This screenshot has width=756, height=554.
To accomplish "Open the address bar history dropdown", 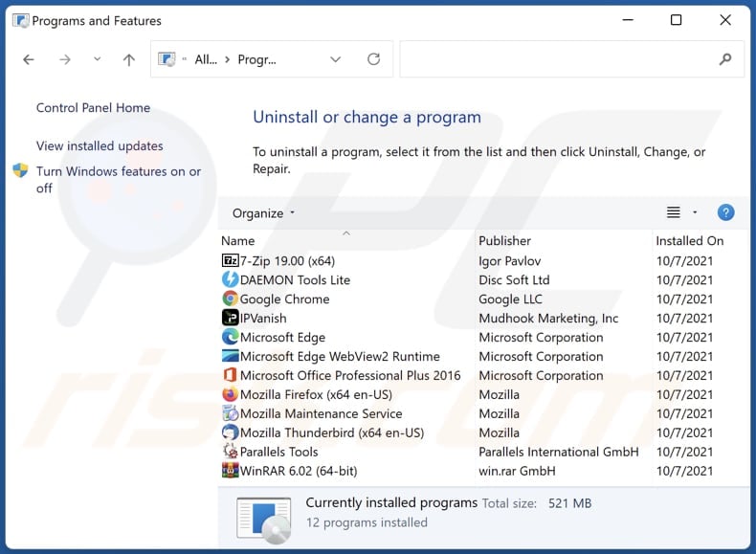I will click(335, 59).
